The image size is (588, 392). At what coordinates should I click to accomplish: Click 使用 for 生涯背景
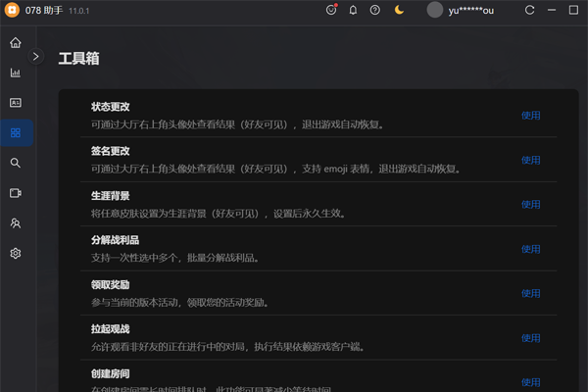click(x=530, y=204)
